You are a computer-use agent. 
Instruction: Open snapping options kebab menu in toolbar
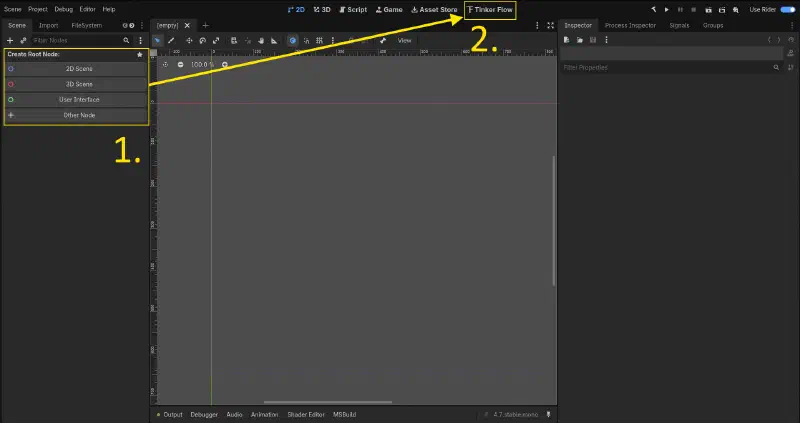333,40
